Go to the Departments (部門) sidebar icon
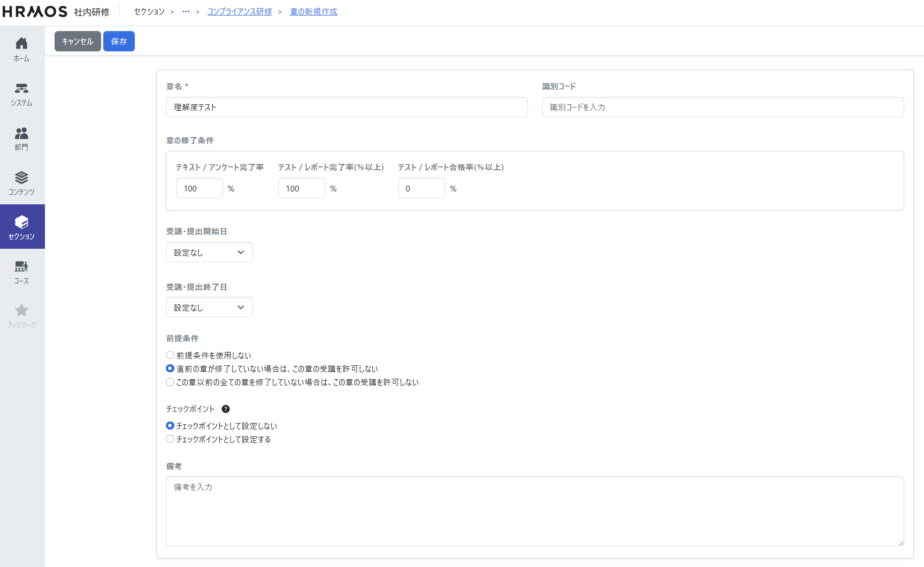Image resolution: width=924 pixels, height=567 pixels. (21, 138)
